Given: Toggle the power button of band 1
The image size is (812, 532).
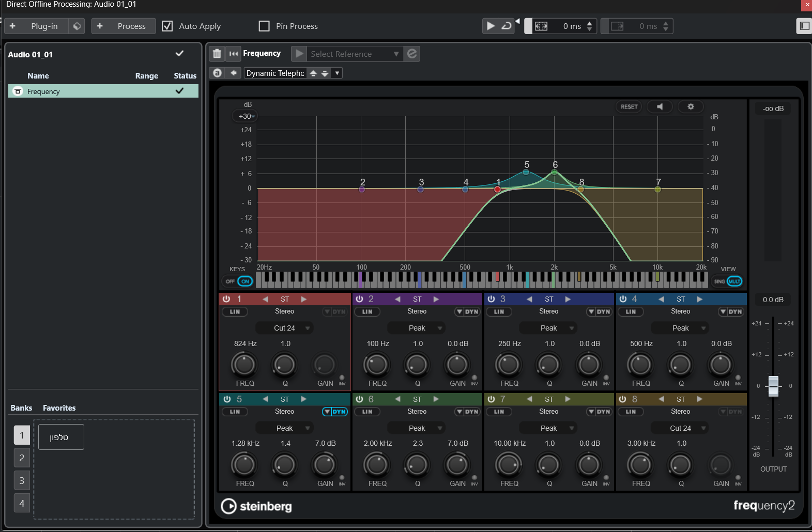Looking at the screenshot, I should click(x=226, y=299).
